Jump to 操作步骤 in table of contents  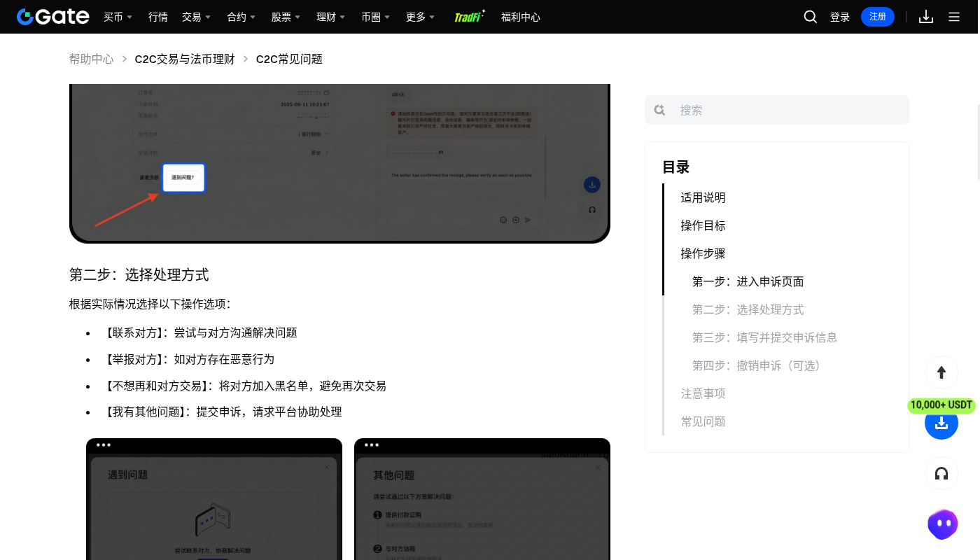point(703,253)
